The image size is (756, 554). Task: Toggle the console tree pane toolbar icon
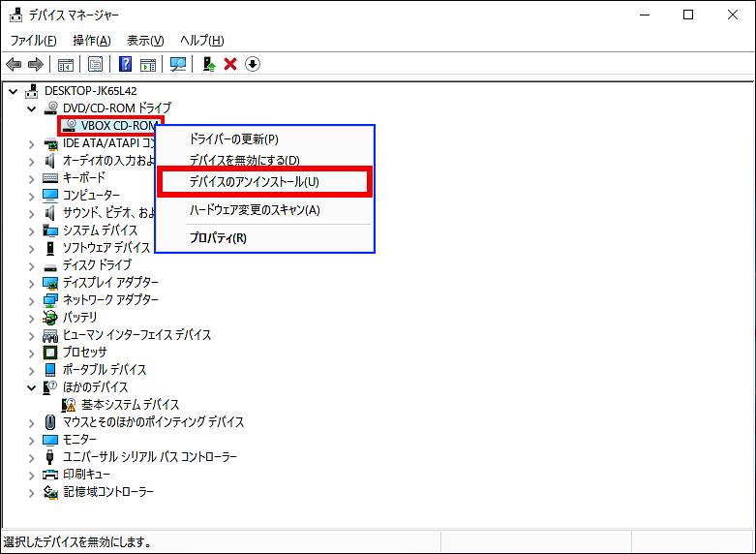coord(66,64)
